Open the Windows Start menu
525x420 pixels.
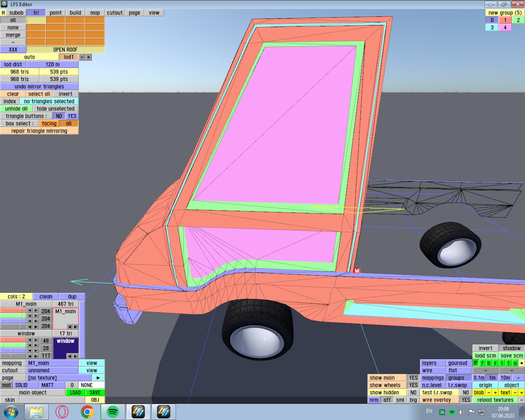(x=11, y=411)
